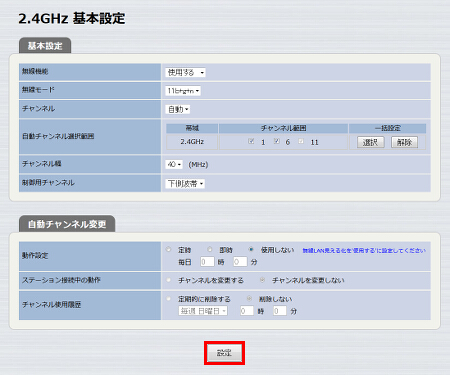This screenshot has height=375, width=450.
Task: Click the チャンネル範囲 column header
Action: point(283,128)
